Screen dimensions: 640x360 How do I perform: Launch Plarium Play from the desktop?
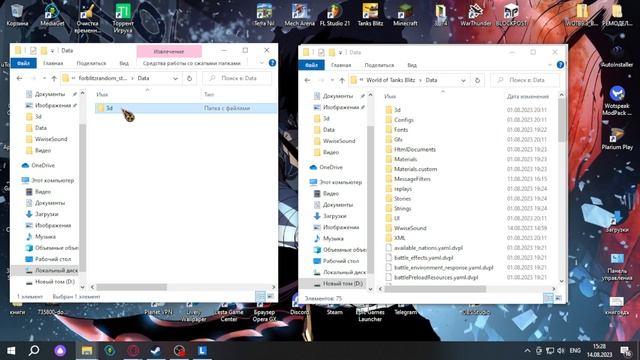[x=617, y=139]
